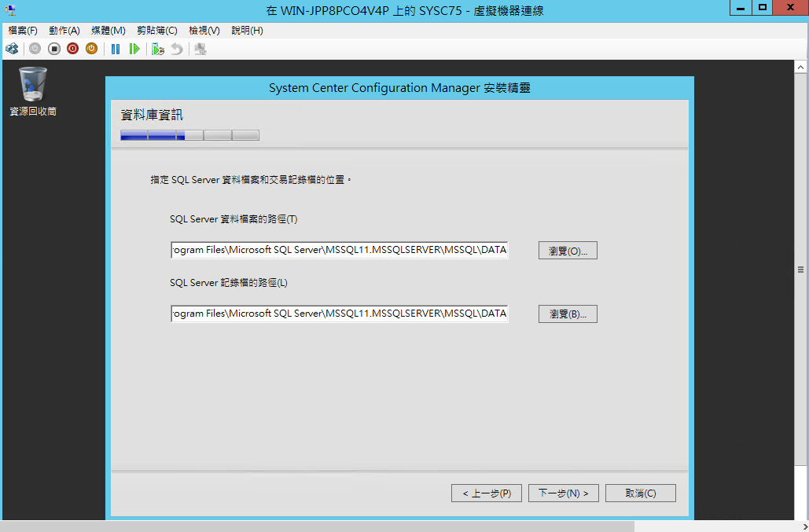Select the 資源回收筒 desktop icon
Image resolution: width=809 pixels, height=532 pixels.
coord(33,92)
